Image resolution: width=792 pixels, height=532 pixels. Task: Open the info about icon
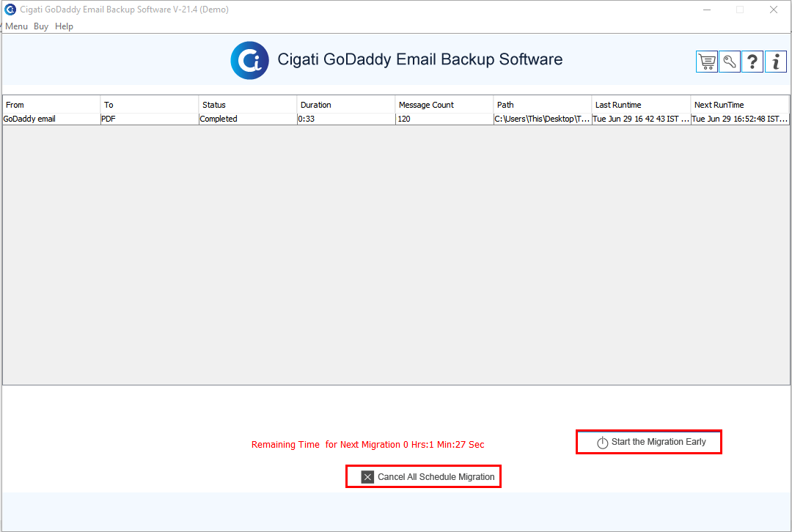tap(776, 62)
